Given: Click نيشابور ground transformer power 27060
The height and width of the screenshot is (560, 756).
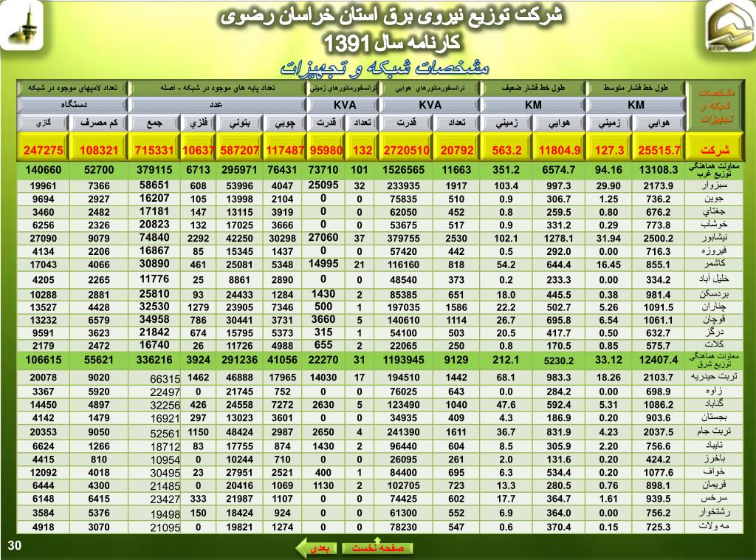Looking at the screenshot, I should [323, 237].
